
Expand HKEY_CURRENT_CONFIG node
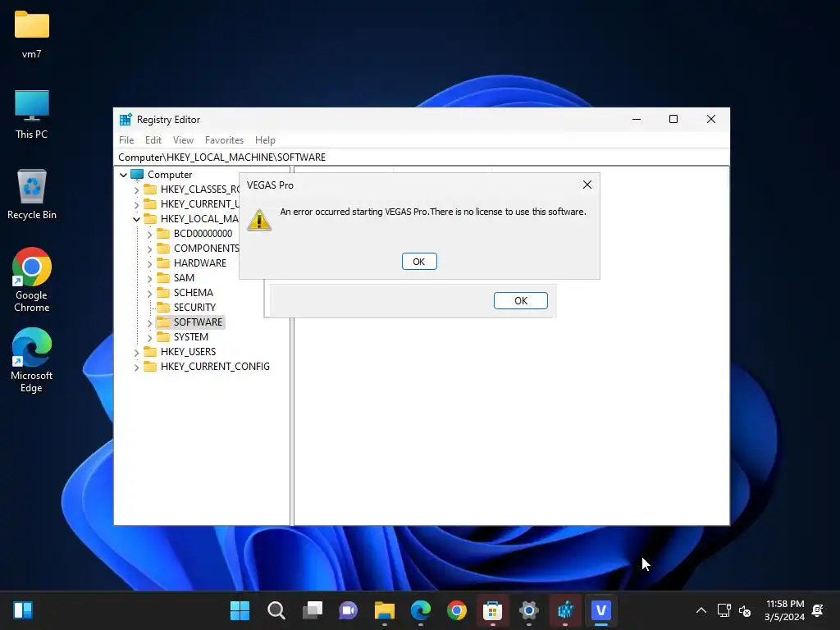(136, 367)
